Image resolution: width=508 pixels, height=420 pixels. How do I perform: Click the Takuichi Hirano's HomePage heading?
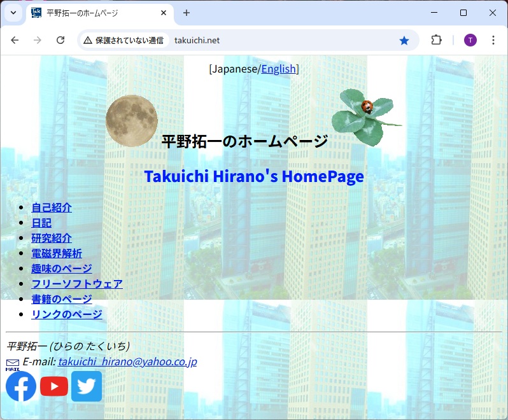(254, 176)
